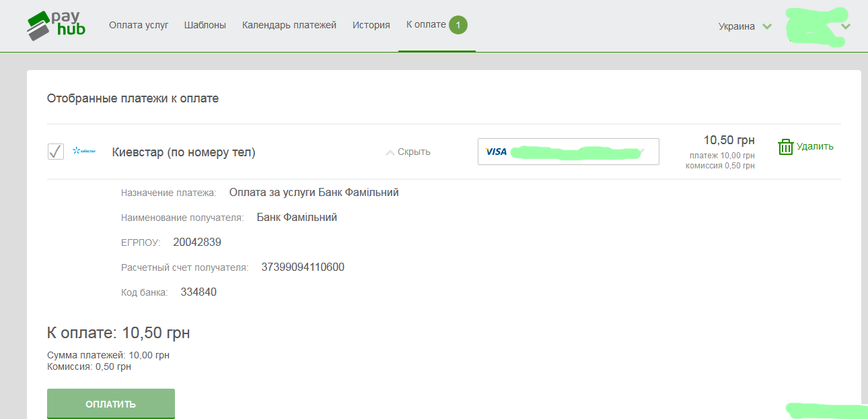Click the Kyivstar provider logo
The image size is (868, 419).
pyautogui.click(x=84, y=152)
